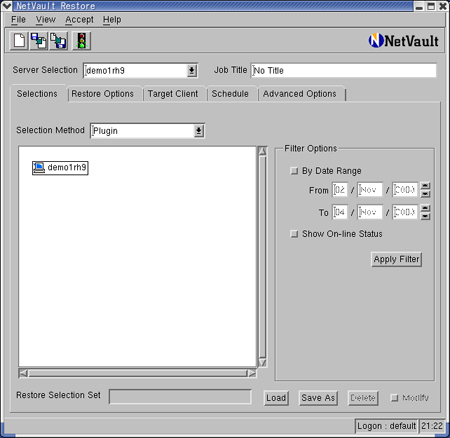The image size is (450, 438).
Task: Select the demo1rh9 computer icon in tree
Action: pos(39,167)
